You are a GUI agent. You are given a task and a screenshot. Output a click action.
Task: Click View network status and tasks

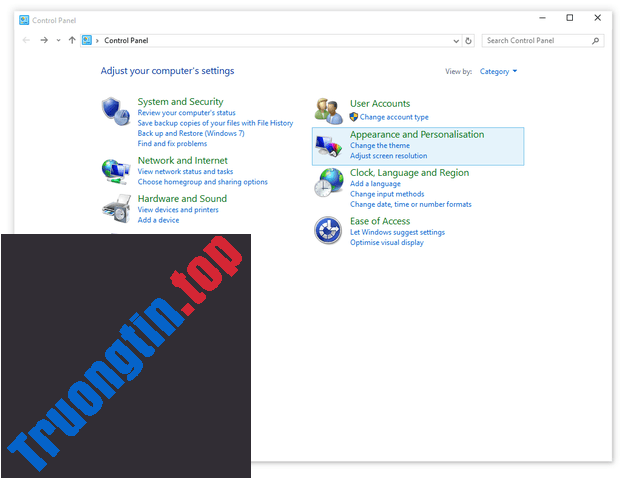[x=185, y=172]
